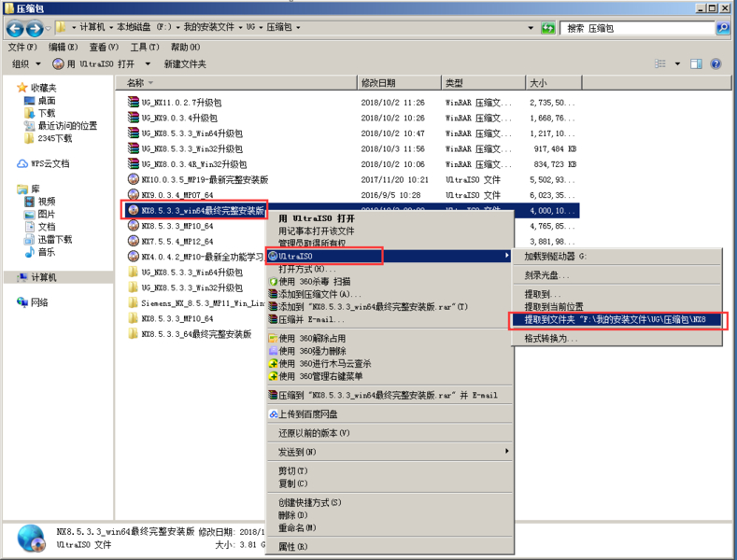Image resolution: width=737 pixels, height=560 pixels.
Task: Expand the 组织 dropdown
Action: pyautogui.click(x=26, y=63)
